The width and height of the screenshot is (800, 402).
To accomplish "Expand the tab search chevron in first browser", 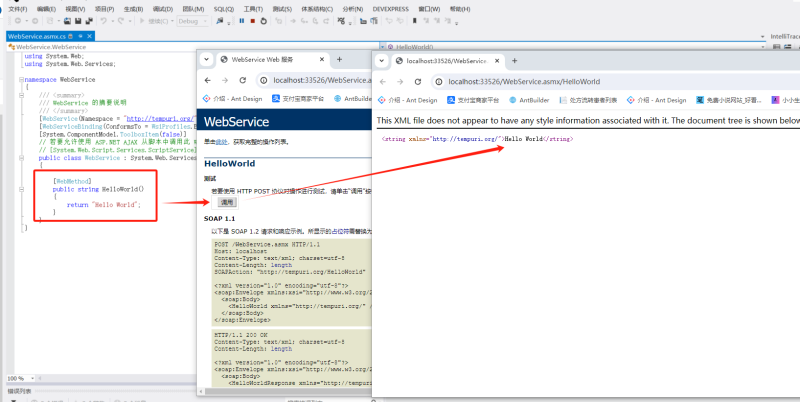I will coord(205,60).
